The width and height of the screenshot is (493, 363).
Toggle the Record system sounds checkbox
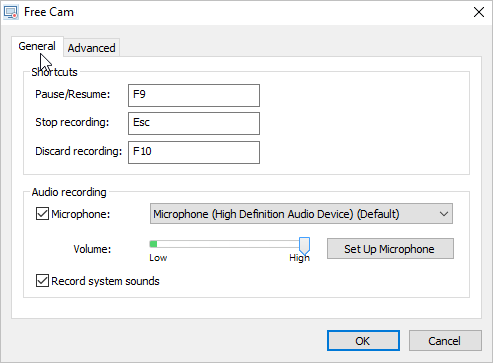[x=42, y=281]
